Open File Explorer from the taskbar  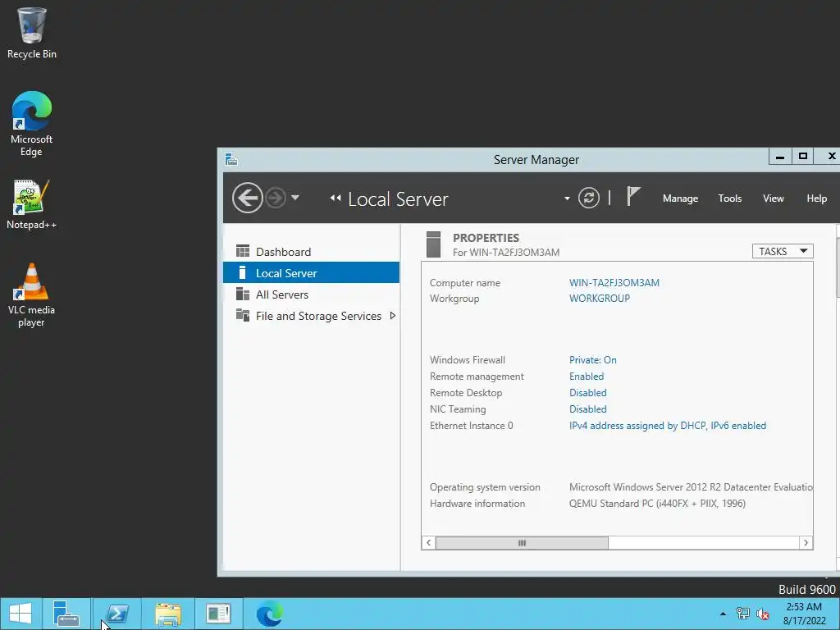tap(168, 614)
